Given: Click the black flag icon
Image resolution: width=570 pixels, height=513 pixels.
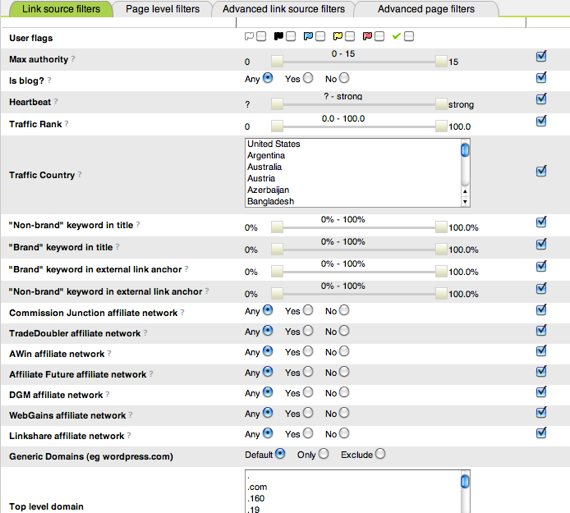Looking at the screenshot, I should point(278,36).
